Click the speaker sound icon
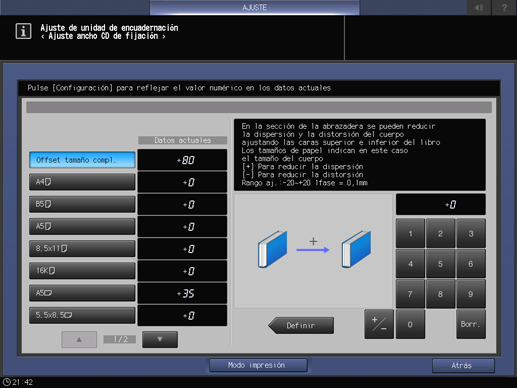 (479, 7)
